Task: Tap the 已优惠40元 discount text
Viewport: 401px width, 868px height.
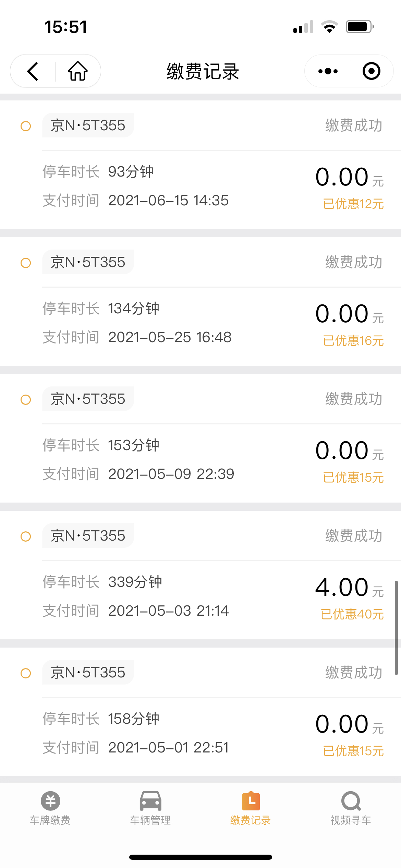Action: pyautogui.click(x=352, y=614)
